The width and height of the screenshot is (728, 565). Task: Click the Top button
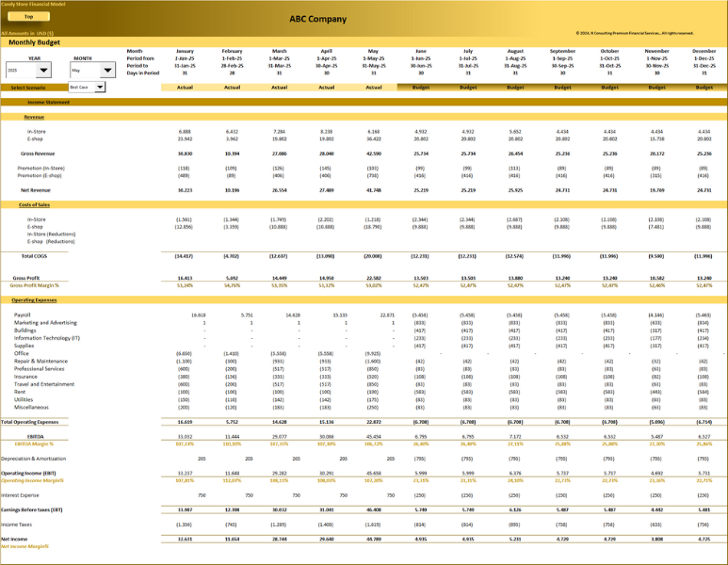tap(29, 16)
